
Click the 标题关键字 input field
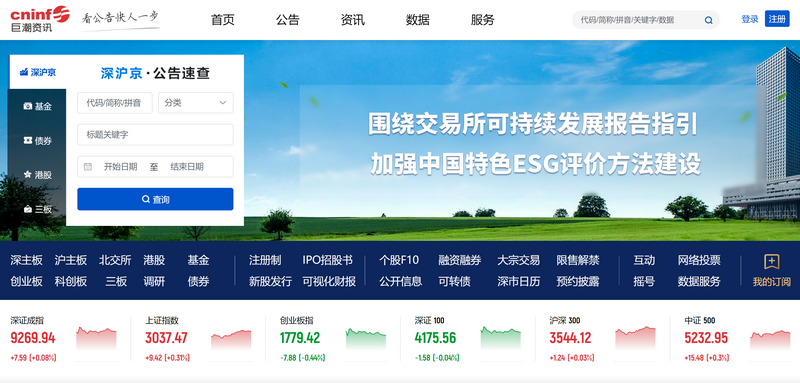(155, 135)
